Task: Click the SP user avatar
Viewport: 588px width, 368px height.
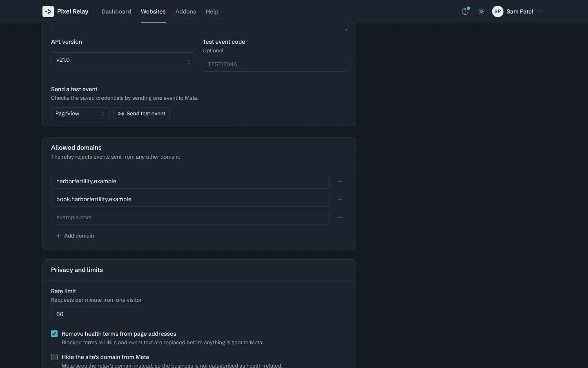Action: click(498, 11)
